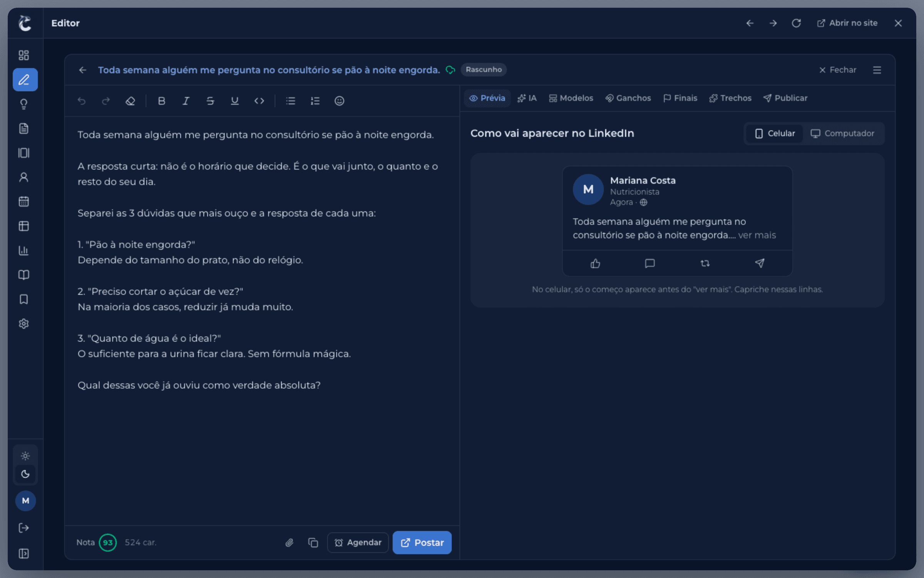This screenshot has width=924, height=578.
Task: Click the eraser clear formatting icon
Action: tap(130, 101)
